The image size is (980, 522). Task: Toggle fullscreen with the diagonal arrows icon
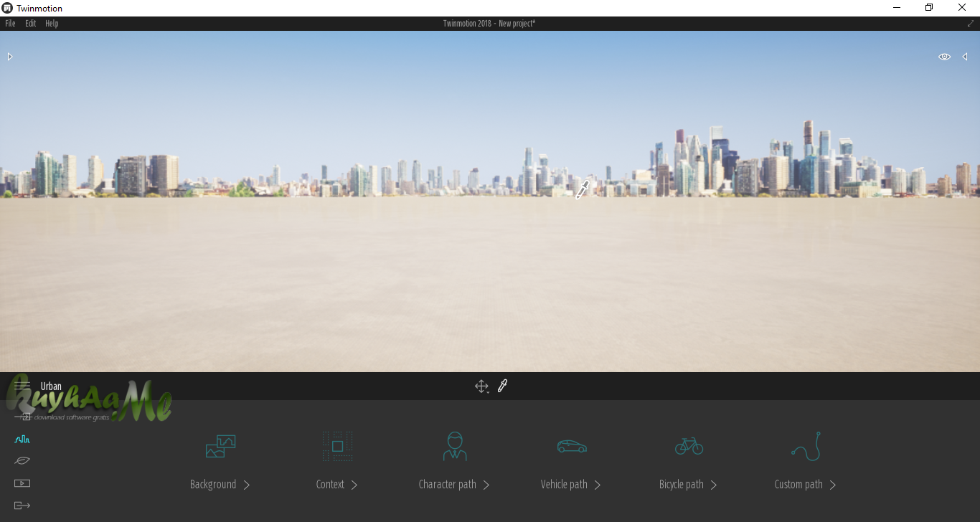point(971,24)
